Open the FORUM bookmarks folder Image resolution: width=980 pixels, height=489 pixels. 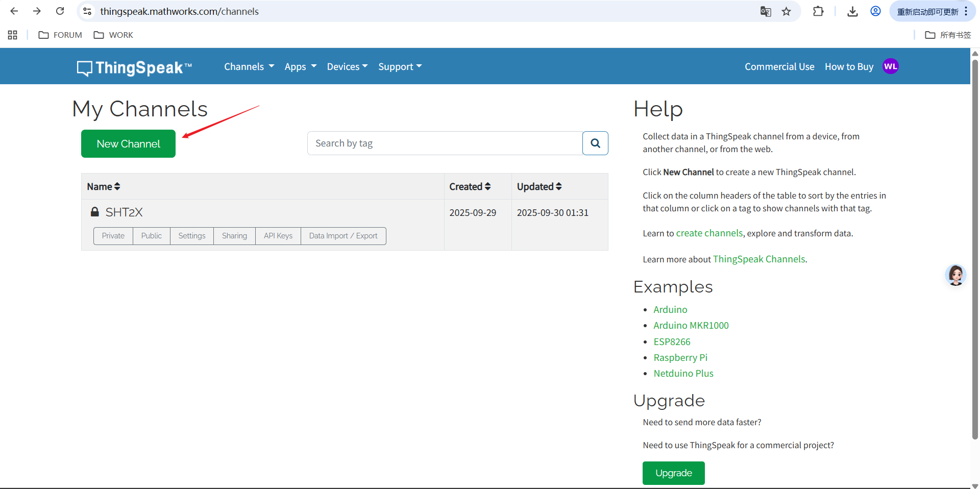point(60,35)
